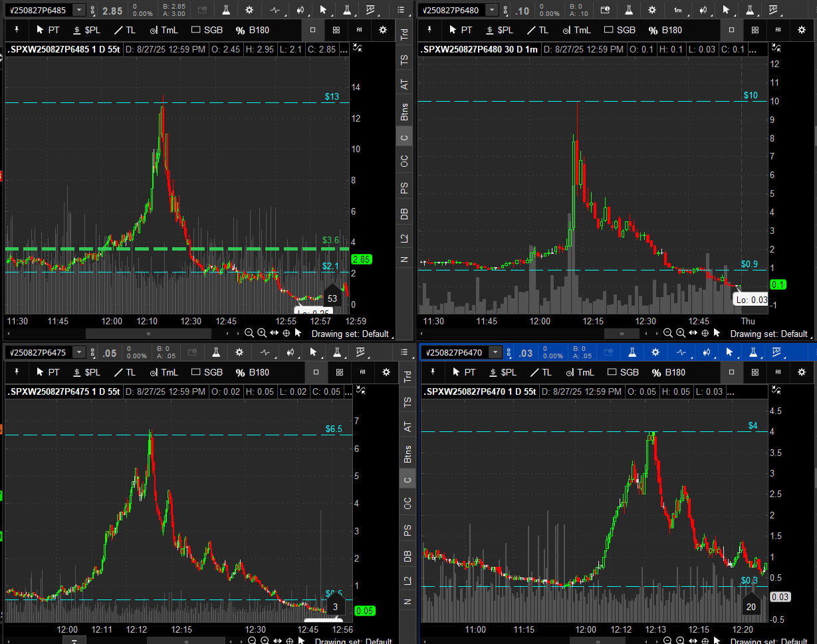Toggle pin on P6485 drawing toolbar
817x644 pixels.
(17, 30)
